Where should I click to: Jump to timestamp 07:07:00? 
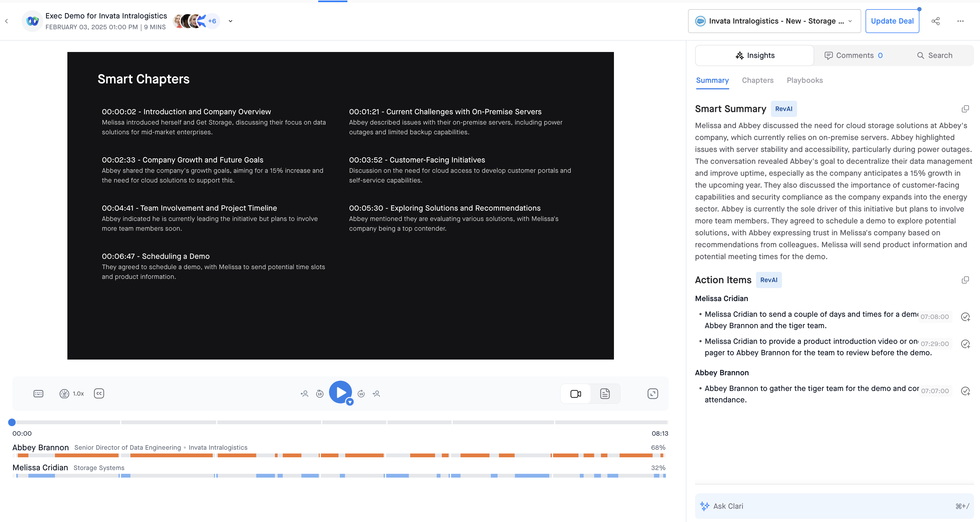[x=935, y=391]
